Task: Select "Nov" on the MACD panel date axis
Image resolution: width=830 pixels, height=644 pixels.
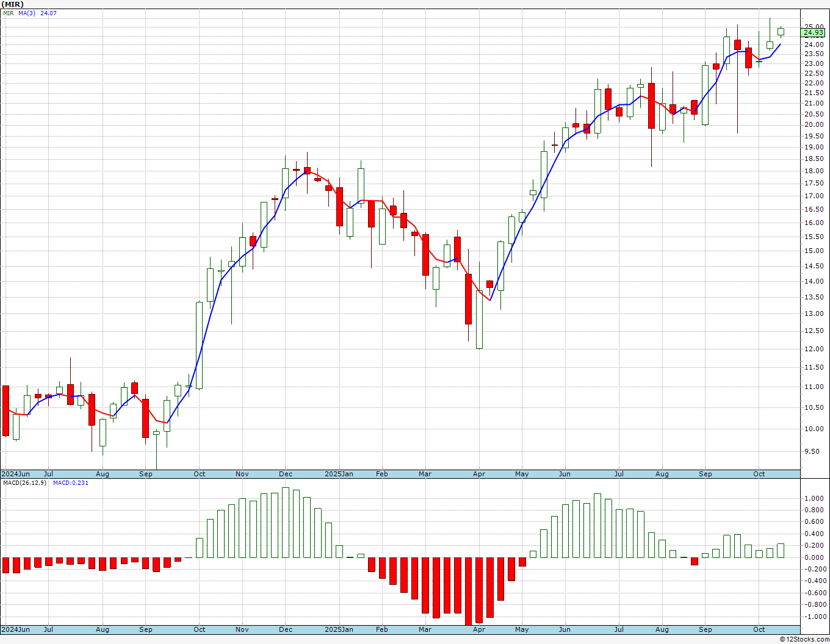Action: coord(242,629)
